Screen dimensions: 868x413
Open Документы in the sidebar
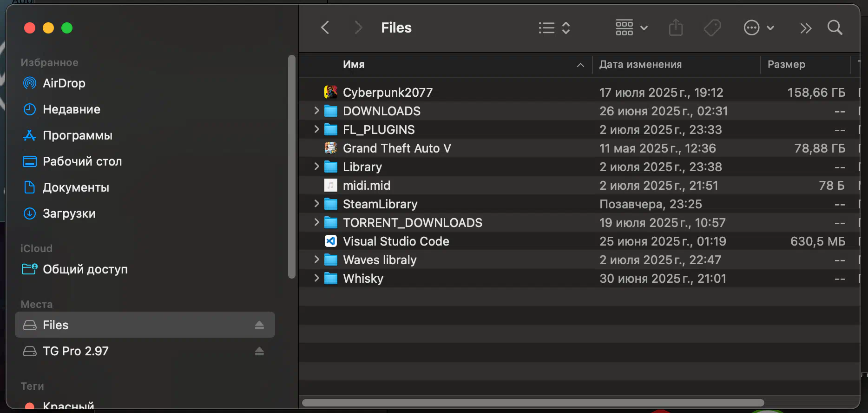tap(145, 187)
